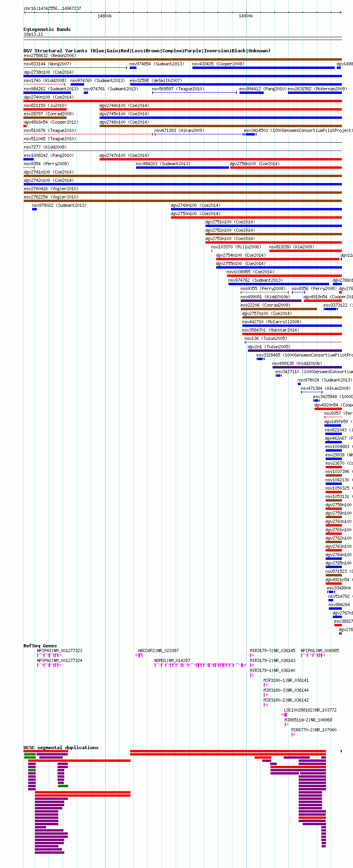Click the nsv499138 (Kidd2010b) label

tap(297, 363)
